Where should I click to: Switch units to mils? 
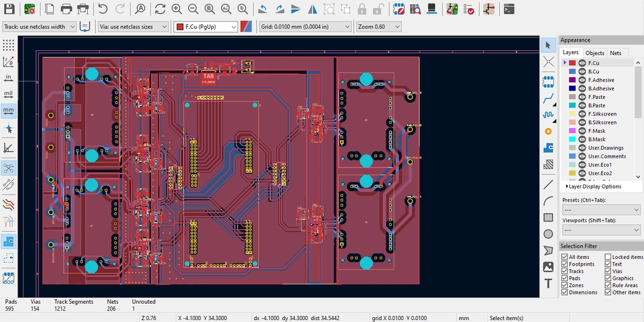pos(9,94)
